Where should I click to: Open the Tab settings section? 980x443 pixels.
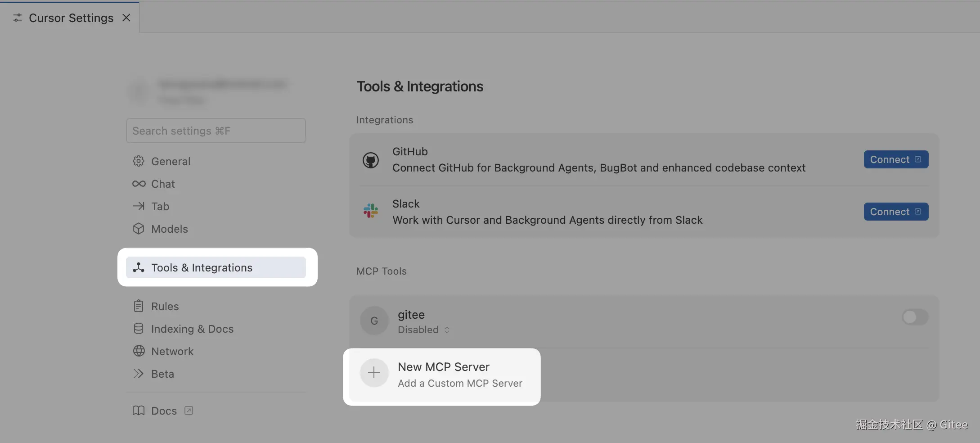coord(216,206)
